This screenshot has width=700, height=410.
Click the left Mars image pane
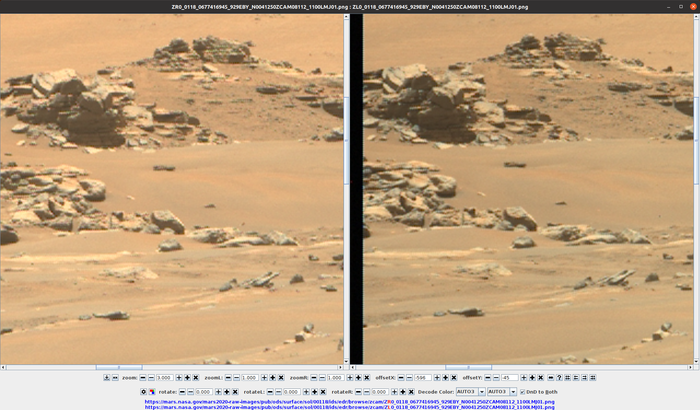172,189
